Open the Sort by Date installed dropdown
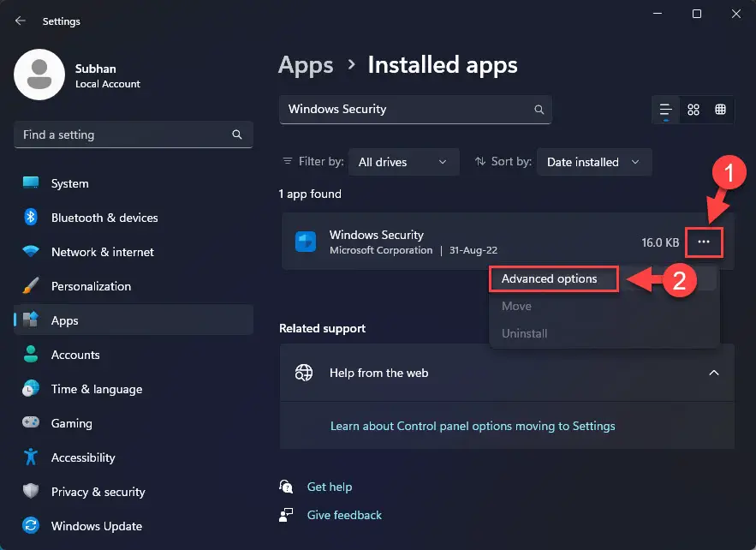The width and height of the screenshot is (756, 550). [x=594, y=162]
